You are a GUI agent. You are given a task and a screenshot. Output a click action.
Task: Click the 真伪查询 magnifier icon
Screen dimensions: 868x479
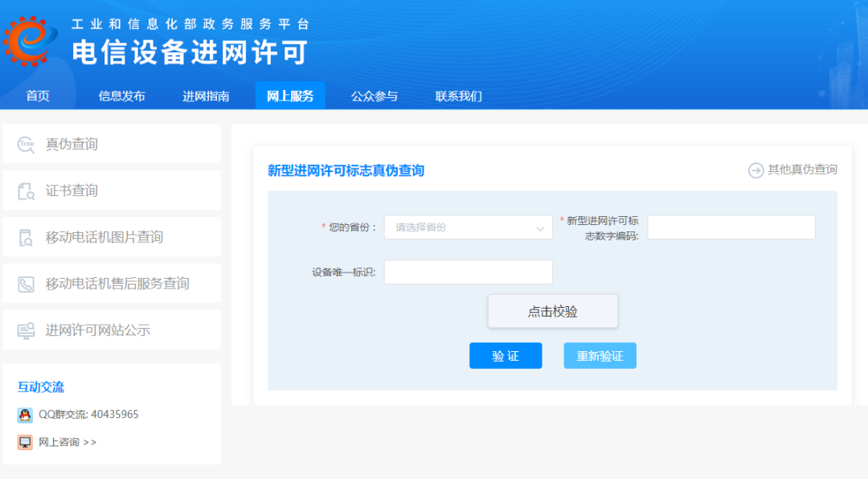pos(27,145)
